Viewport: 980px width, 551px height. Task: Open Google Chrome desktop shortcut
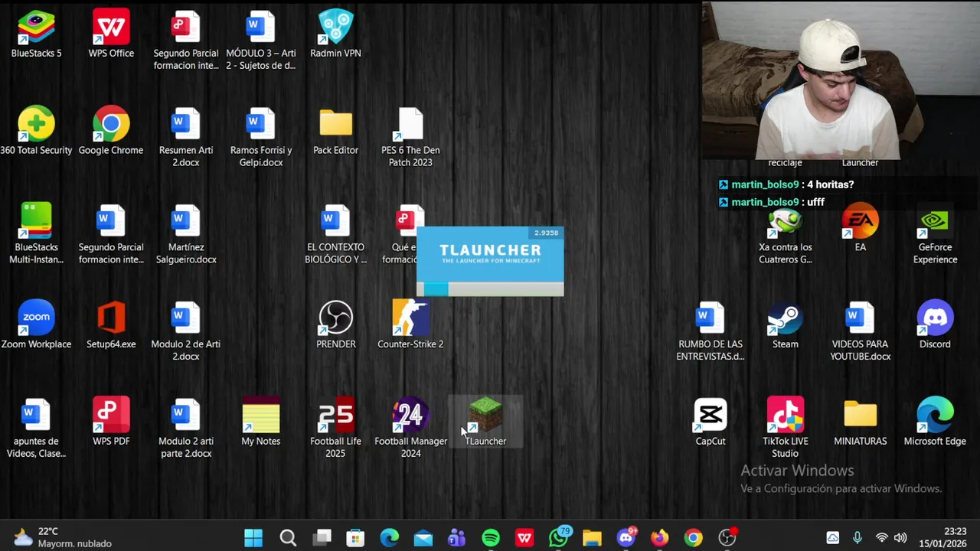point(111,131)
